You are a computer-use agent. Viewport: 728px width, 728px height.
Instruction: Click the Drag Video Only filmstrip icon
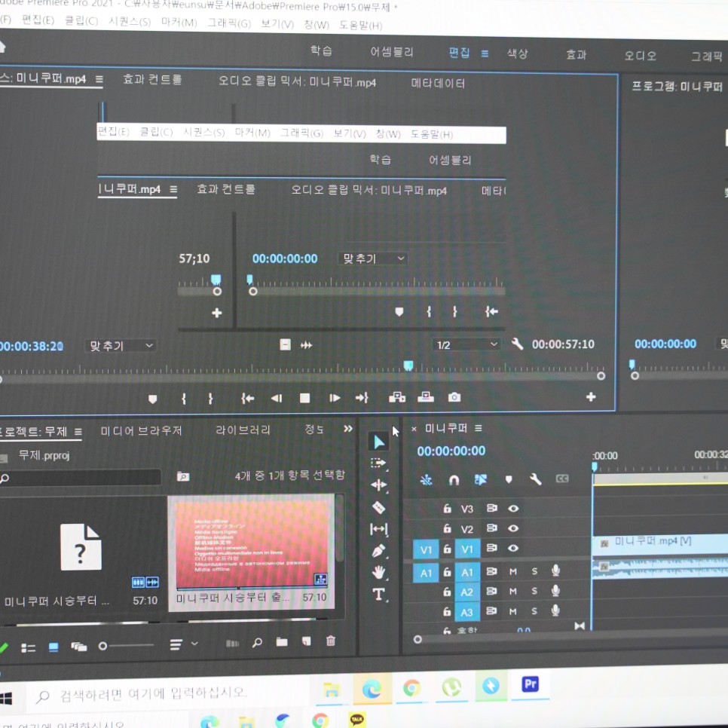point(285,344)
